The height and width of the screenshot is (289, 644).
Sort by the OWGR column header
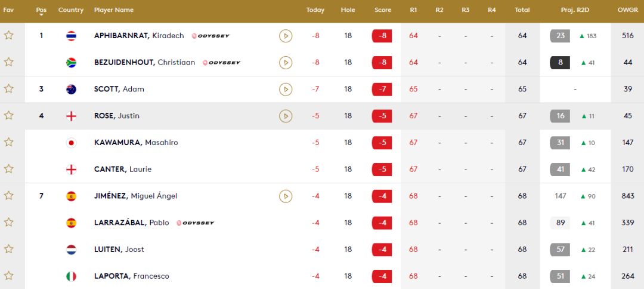[x=627, y=10]
